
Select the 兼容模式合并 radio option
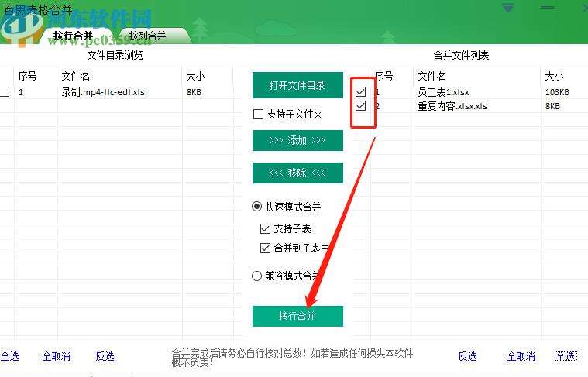pyautogui.click(x=257, y=276)
